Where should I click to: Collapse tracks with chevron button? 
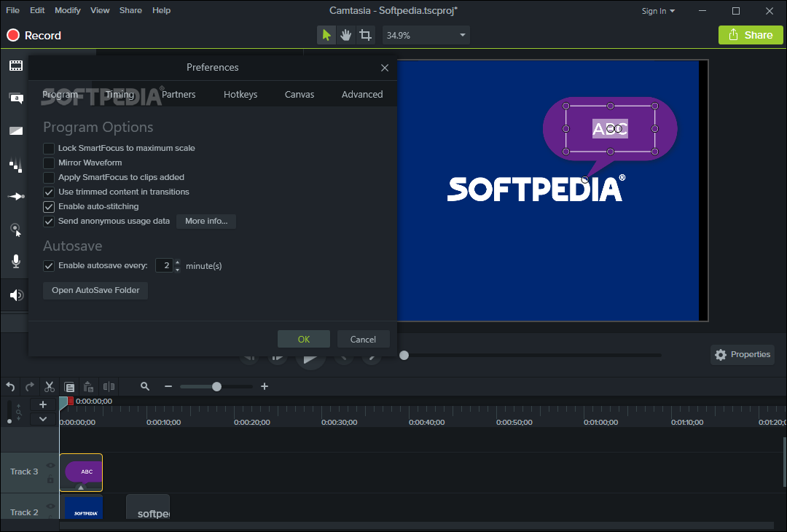(x=43, y=419)
